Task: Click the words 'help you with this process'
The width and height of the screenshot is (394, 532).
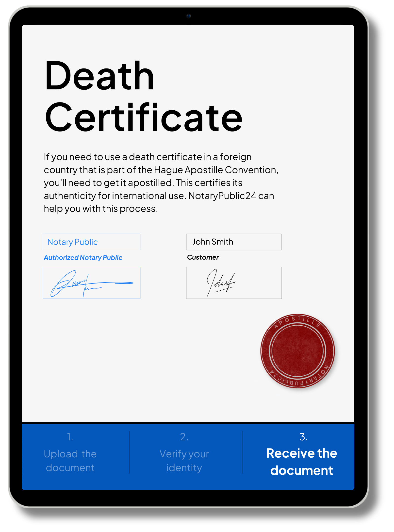Action: (100, 209)
